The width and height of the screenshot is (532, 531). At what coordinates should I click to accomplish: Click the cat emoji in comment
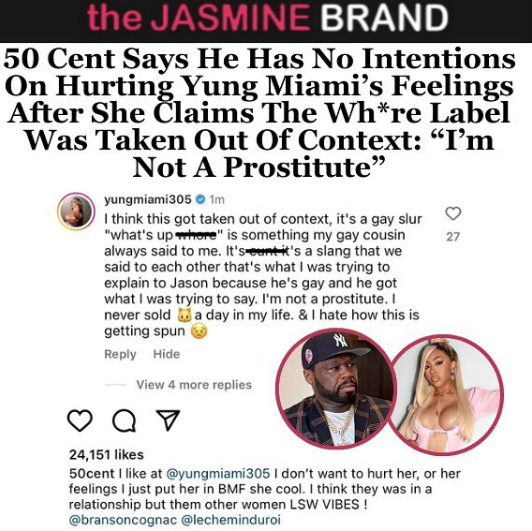click(185, 315)
